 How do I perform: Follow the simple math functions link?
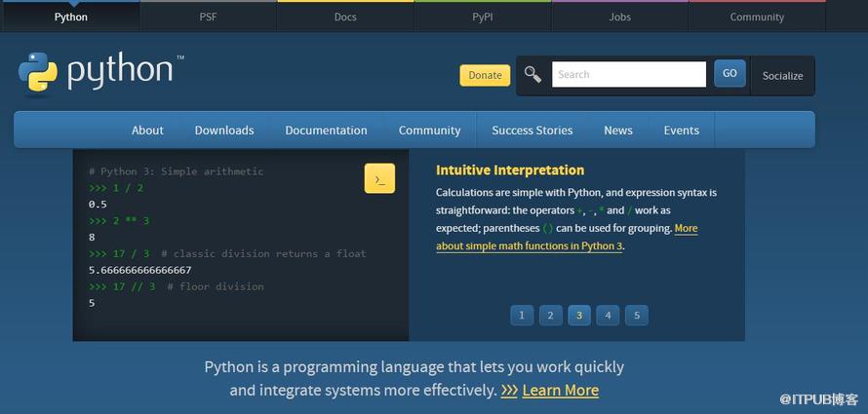point(530,246)
